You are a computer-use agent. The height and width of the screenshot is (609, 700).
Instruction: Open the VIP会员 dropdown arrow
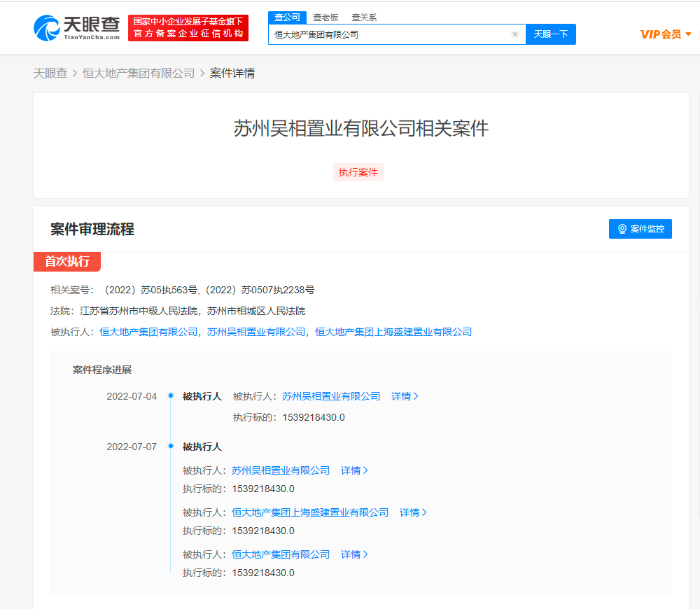click(688, 34)
